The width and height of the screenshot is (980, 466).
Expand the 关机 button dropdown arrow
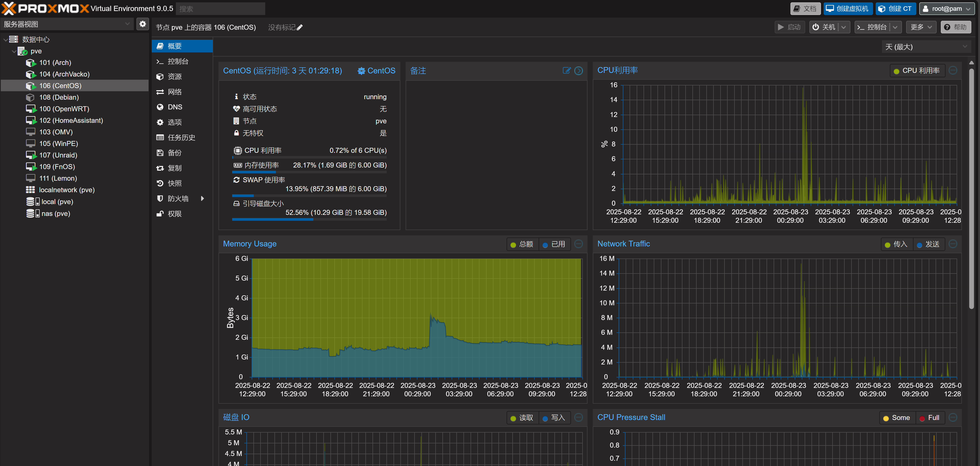point(843,27)
